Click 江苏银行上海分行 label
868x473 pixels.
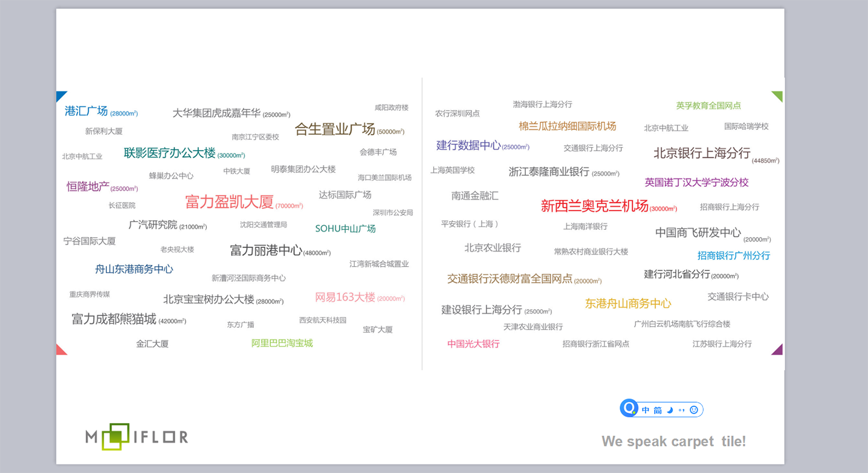tap(722, 344)
